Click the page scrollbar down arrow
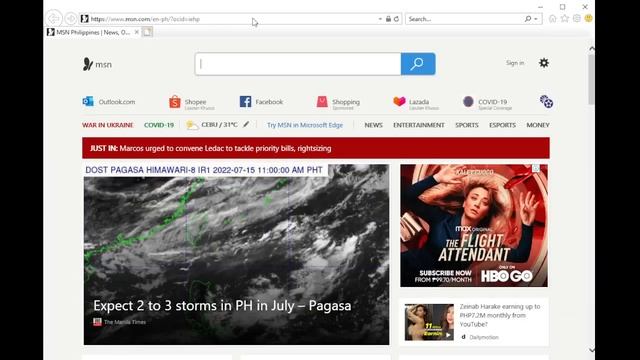Image resolution: width=640 pixels, height=360 pixels. click(591, 350)
